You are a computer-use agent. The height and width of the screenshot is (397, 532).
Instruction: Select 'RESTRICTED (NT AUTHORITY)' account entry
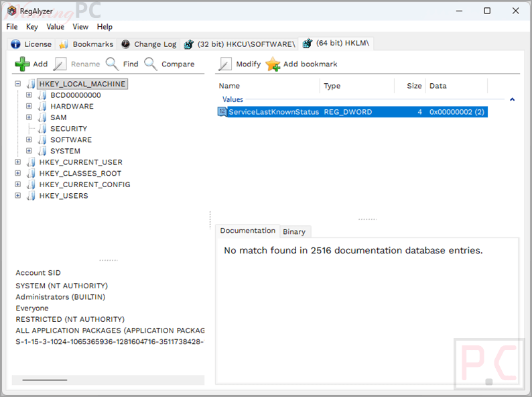70,320
